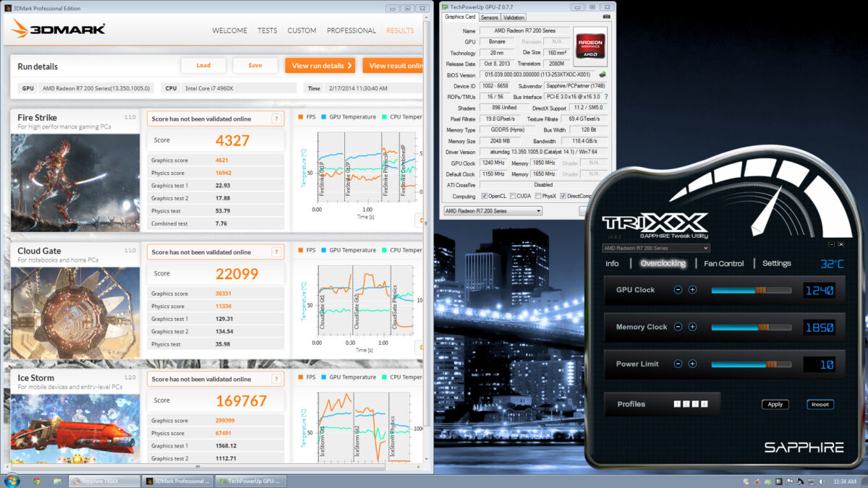Image resolution: width=868 pixels, height=488 pixels.
Task: Open the 3DMark WELCOME tab
Action: point(229,30)
